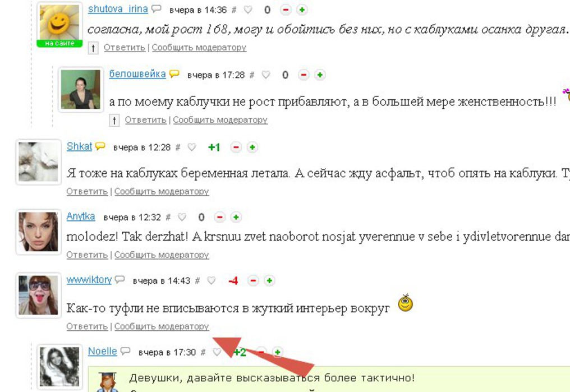Click up-arrow parent button under shutova_irina's comment
This screenshot has height=392, width=570.
(x=93, y=48)
